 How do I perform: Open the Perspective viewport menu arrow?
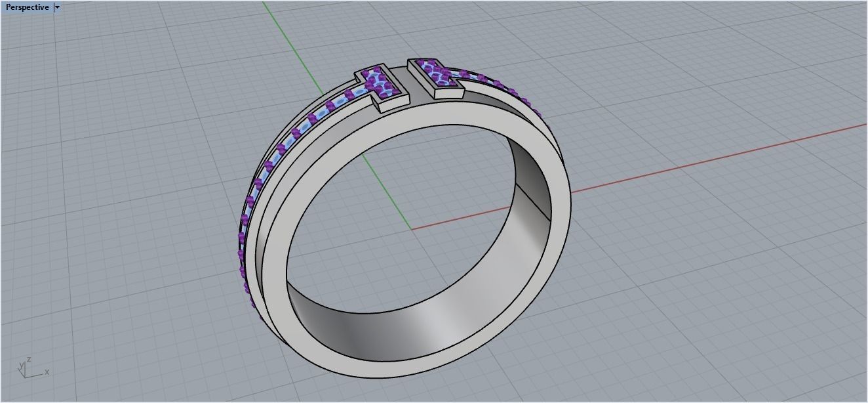pos(57,7)
